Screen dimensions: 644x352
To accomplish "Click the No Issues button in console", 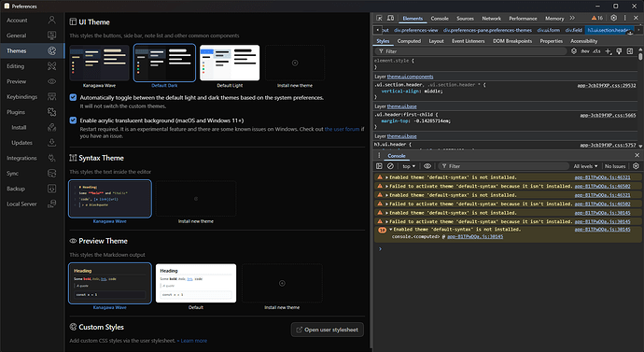I will point(615,166).
